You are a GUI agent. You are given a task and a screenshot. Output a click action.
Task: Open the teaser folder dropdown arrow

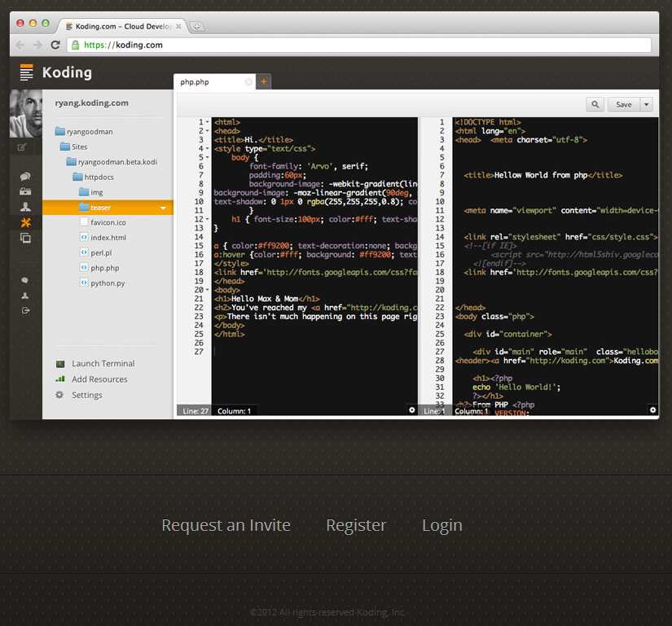[x=163, y=208]
